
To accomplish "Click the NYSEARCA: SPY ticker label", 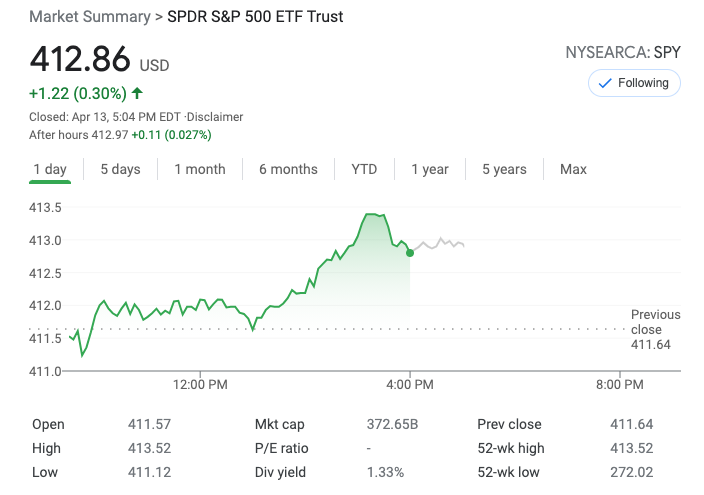I will click(x=622, y=52).
